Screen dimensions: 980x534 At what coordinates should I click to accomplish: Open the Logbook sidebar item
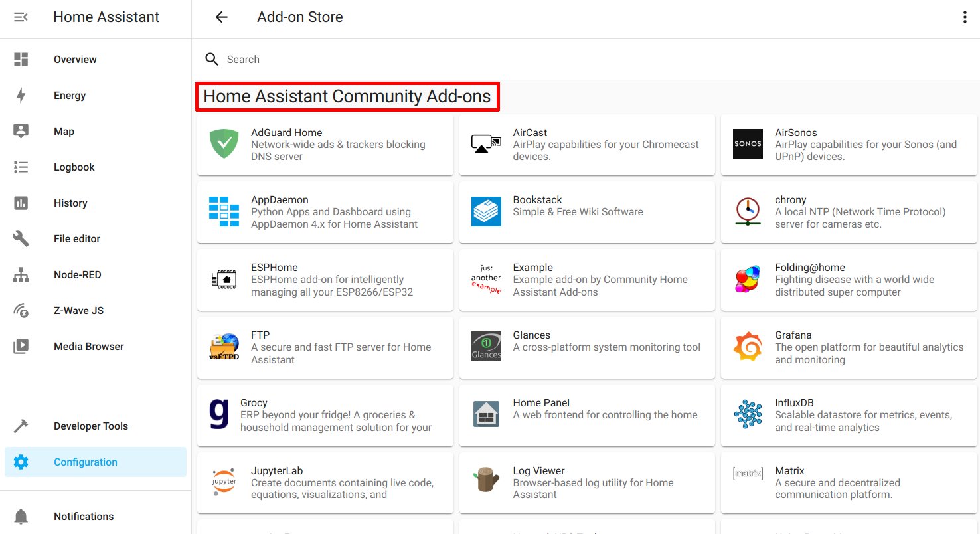(x=96, y=167)
